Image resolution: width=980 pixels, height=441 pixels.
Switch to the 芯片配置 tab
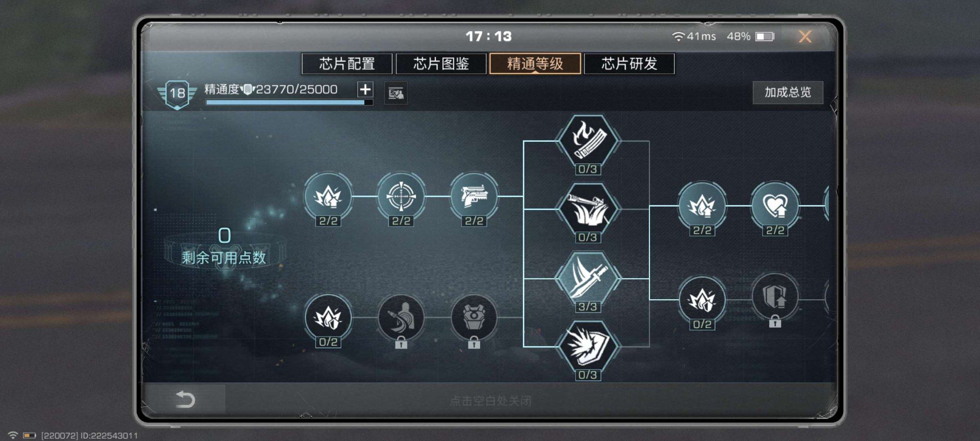pyautogui.click(x=347, y=64)
